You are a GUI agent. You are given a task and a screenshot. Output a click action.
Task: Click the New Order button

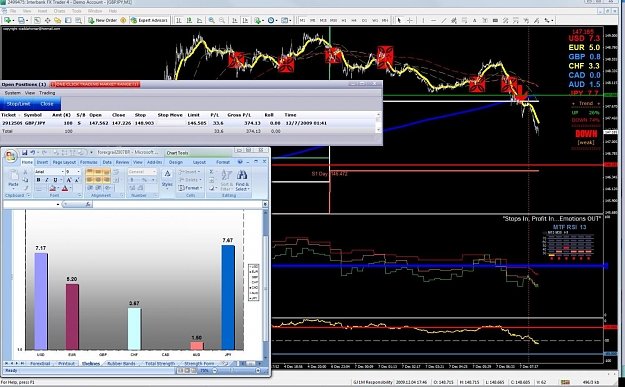[x=102, y=20]
